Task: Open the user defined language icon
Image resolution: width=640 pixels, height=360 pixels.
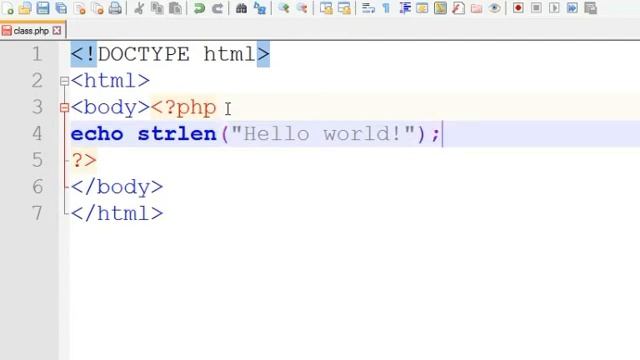Action: point(422,8)
